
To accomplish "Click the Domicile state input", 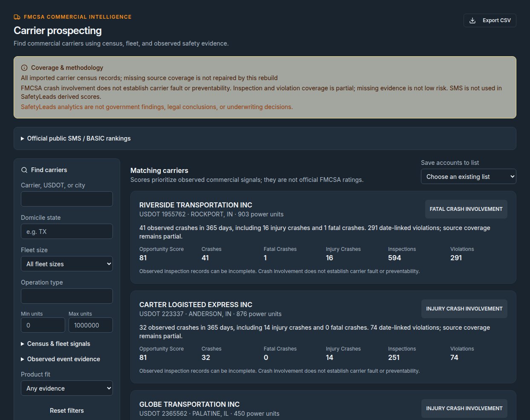I will pyautogui.click(x=67, y=231).
